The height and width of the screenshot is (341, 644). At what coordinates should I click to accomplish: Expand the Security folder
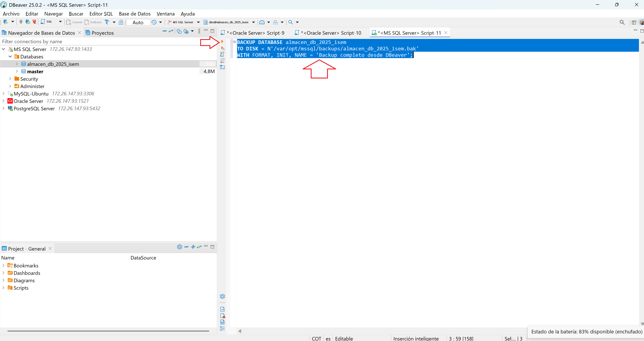(10, 79)
